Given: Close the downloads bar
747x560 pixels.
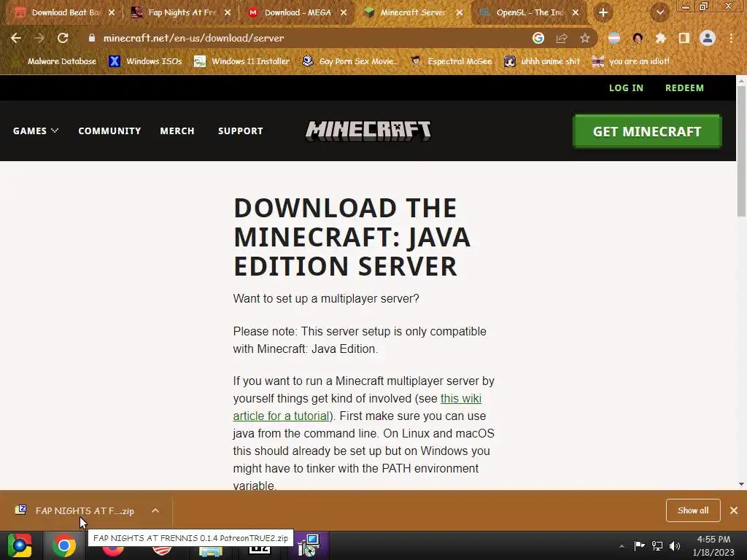Looking at the screenshot, I should pos(734,510).
